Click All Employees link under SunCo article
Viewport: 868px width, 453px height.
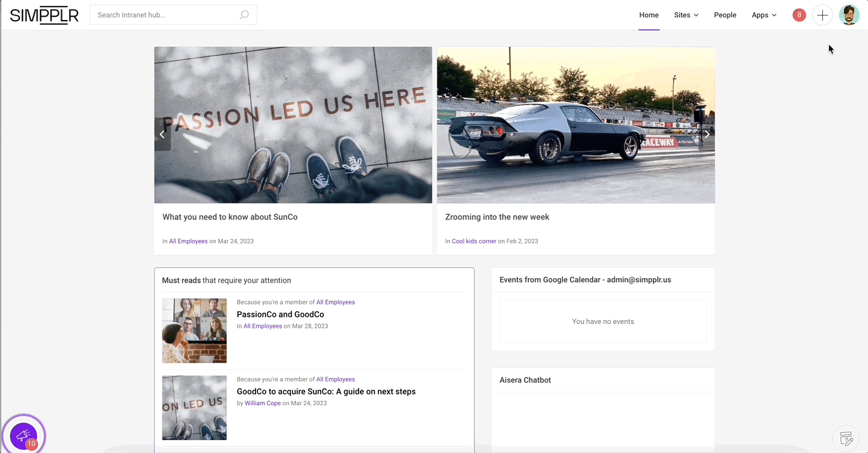(188, 241)
